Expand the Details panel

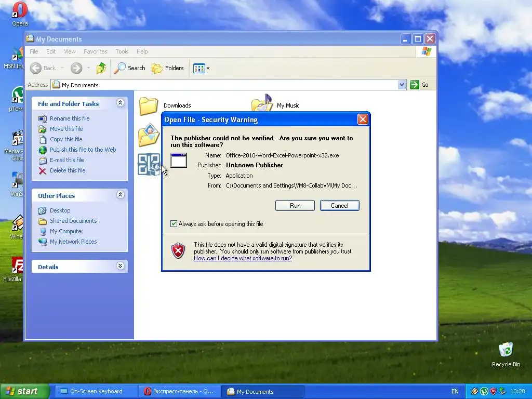(121, 266)
